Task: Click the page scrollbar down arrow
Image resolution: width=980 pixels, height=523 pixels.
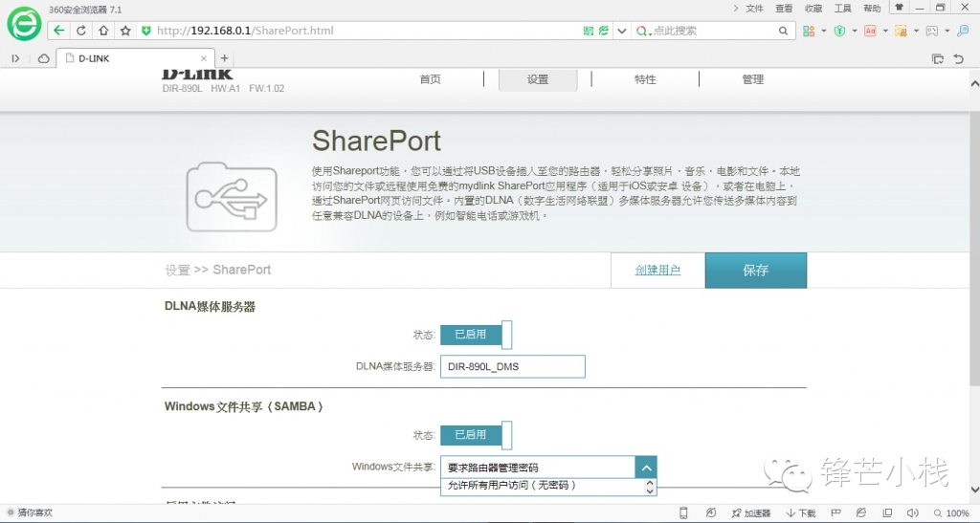Action: (x=974, y=490)
